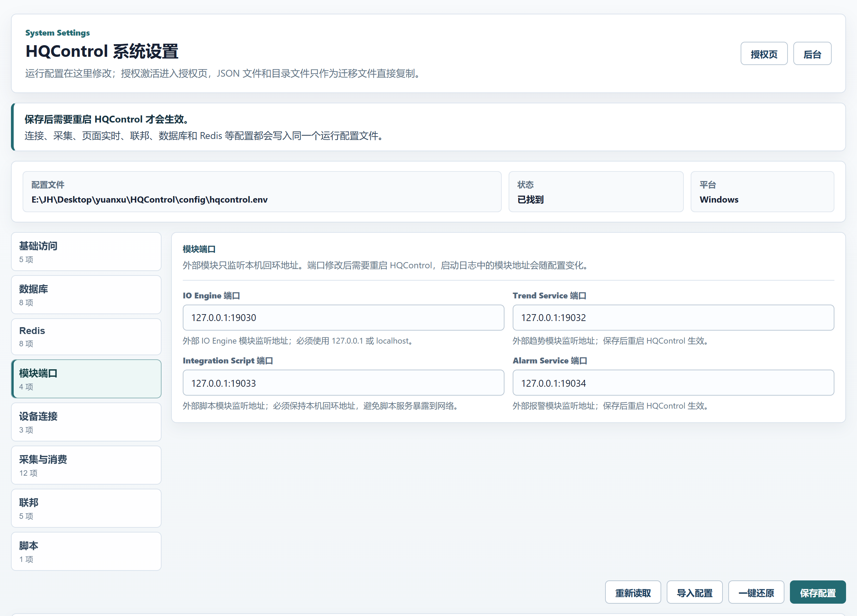The height and width of the screenshot is (616, 857).
Task: Select the 脚本 settings category
Action: [x=86, y=551]
